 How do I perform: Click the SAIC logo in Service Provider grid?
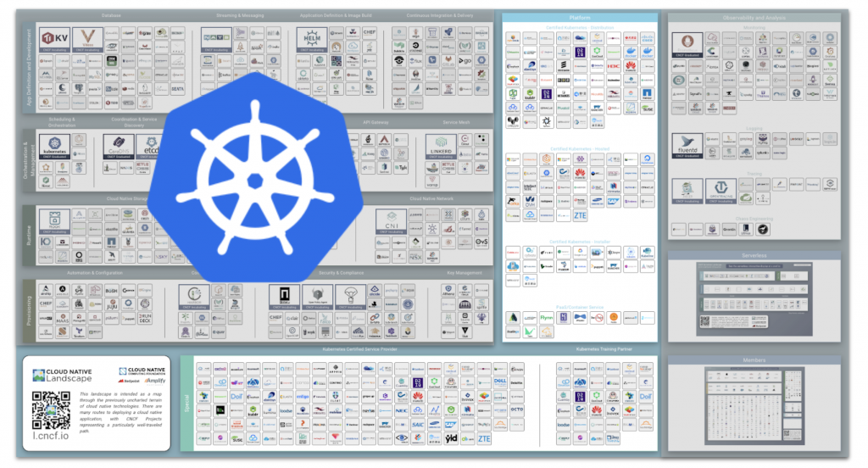tap(418, 424)
